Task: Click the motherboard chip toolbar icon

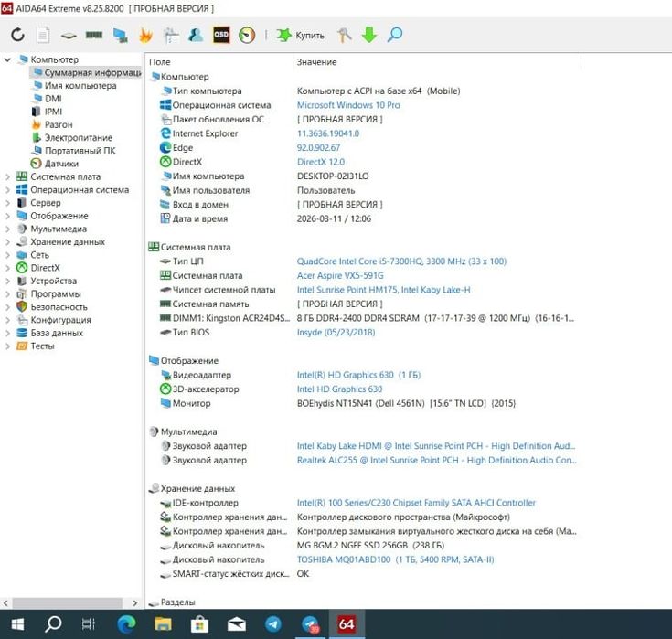Action: coord(69,36)
